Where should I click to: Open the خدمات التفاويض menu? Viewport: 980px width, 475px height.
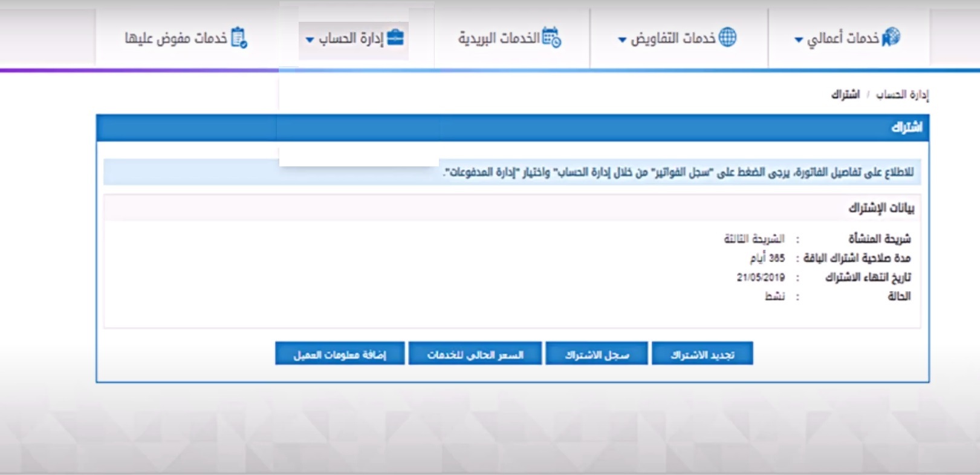[677, 38]
